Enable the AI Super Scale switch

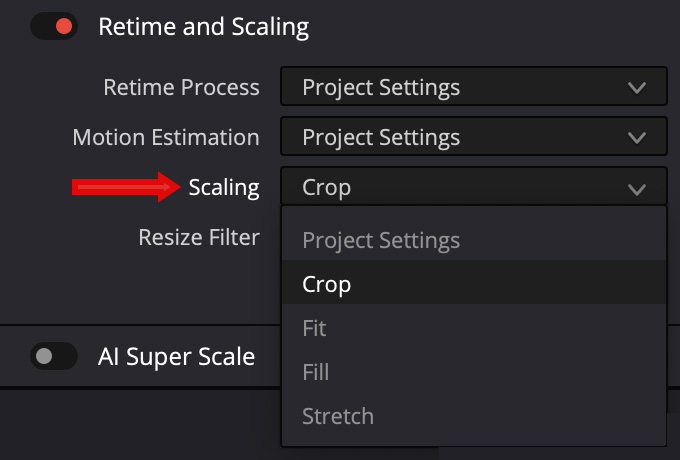point(54,356)
